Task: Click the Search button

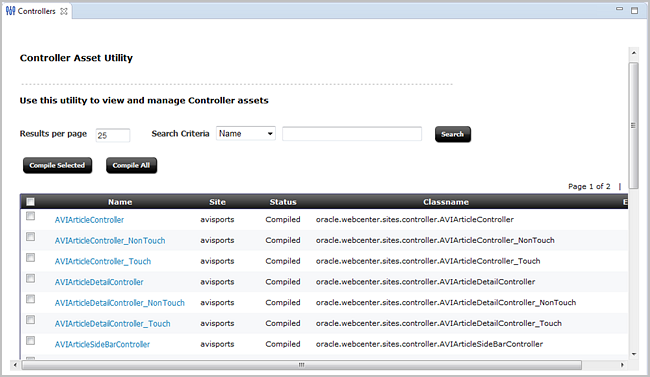Action: tap(453, 134)
